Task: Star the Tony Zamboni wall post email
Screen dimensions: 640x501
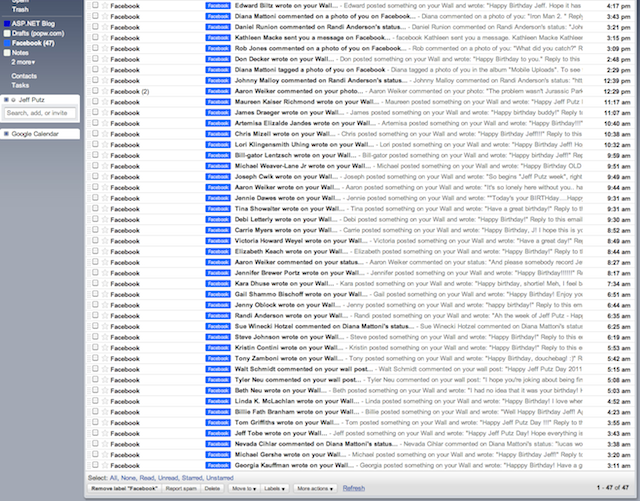Action: pos(105,358)
